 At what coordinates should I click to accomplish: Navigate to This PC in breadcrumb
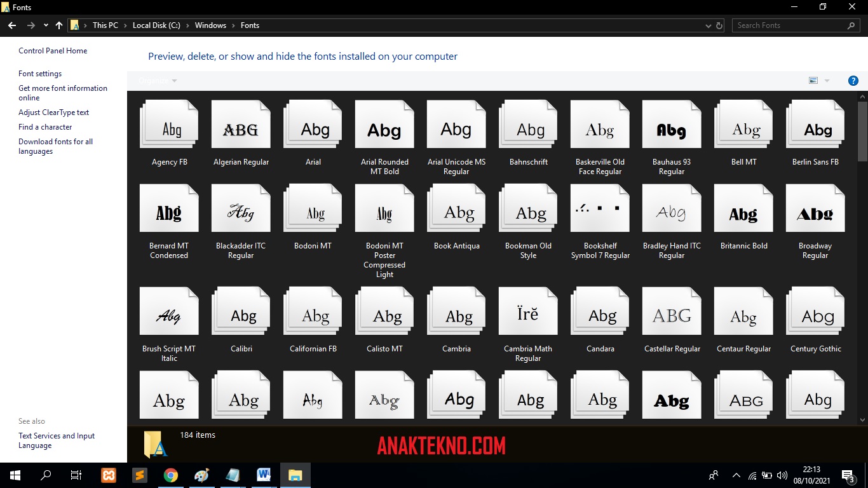click(x=105, y=25)
